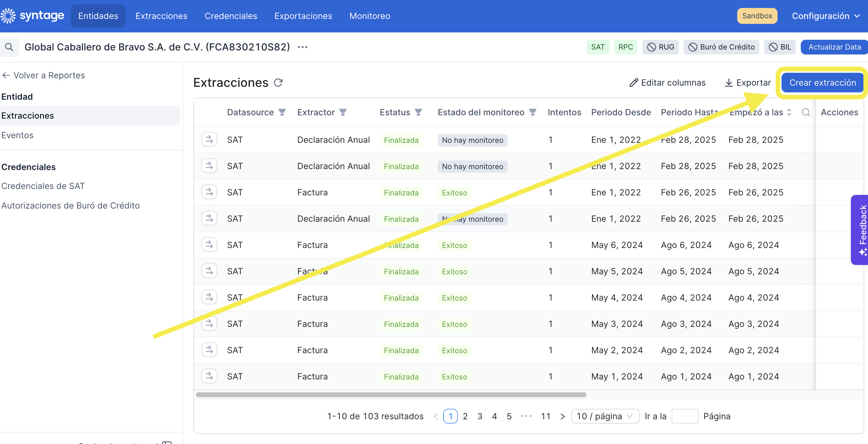Filter by Estatus column
The image size is (868, 444).
[418, 112]
